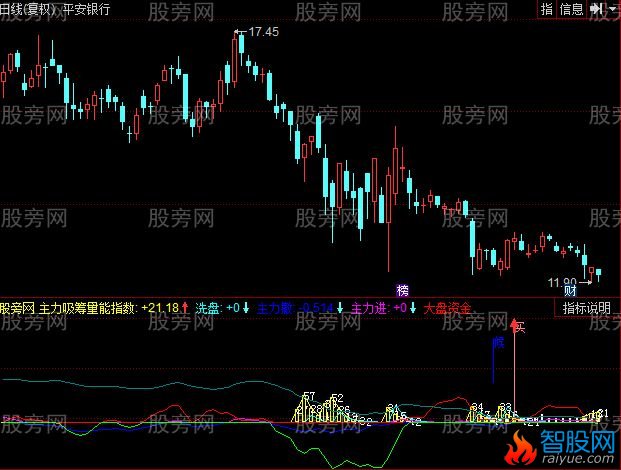Click the arrow-to-bar icon at top right

click(x=596, y=9)
